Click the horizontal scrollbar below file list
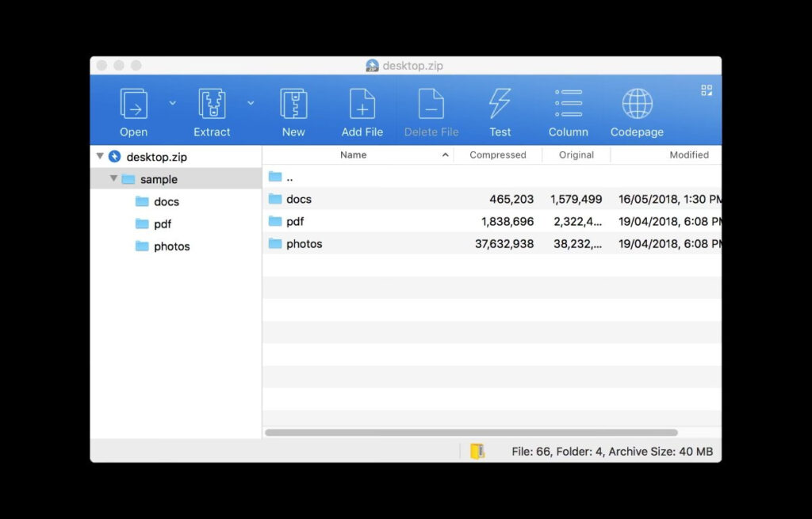 [x=471, y=433]
